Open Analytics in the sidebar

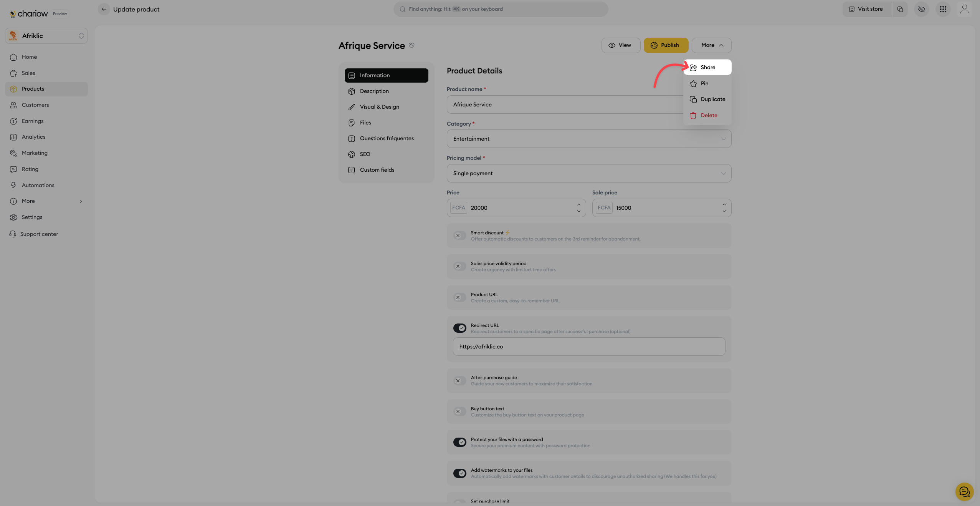coord(33,137)
